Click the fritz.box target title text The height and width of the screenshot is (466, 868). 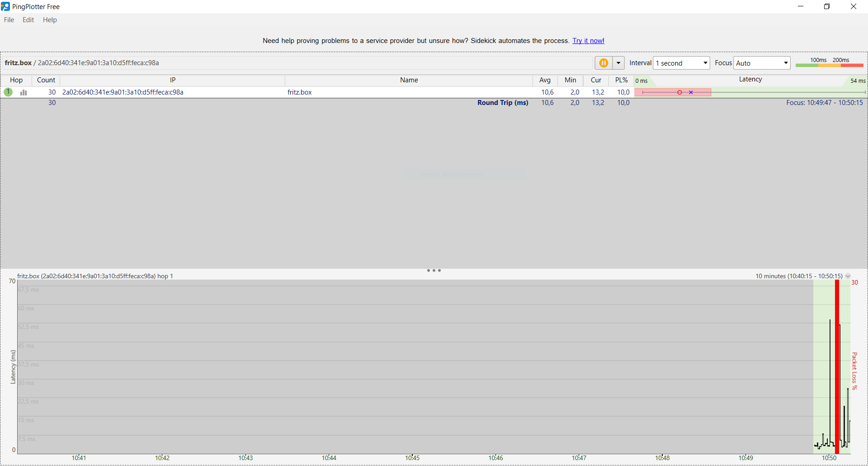[x=18, y=63]
